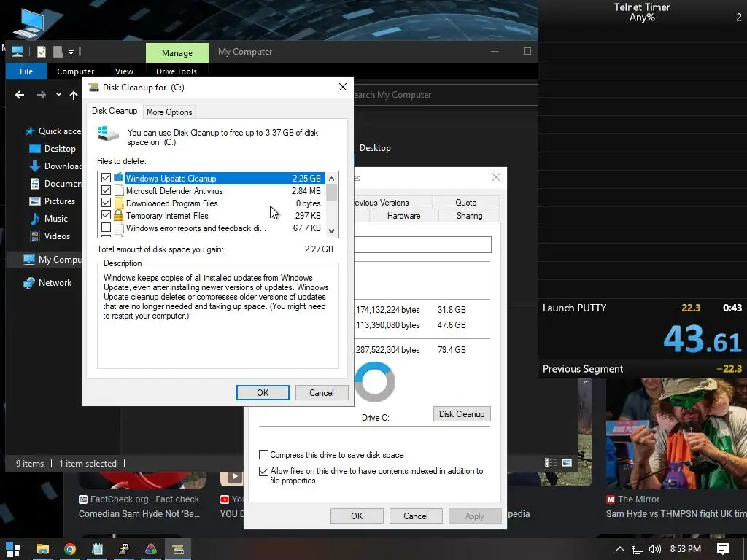Screen dimensions: 747x560
Task: Go up one folder level in Explorer
Action: click(74, 96)
